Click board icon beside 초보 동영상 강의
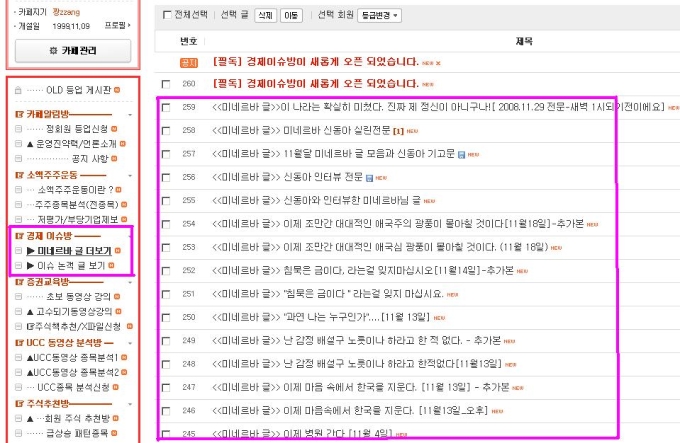 pos(18,297)
